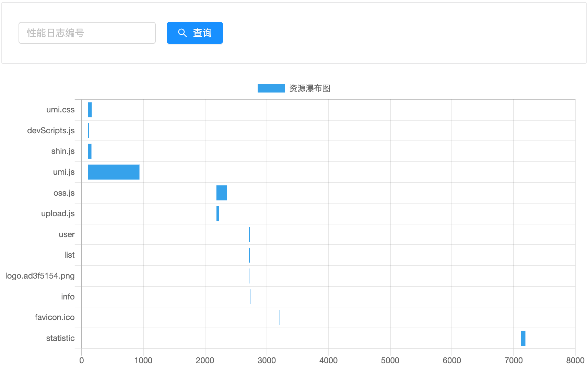The width and height of the screenshot is (588, 368).
Task: Click the list request bar
Action: click(x=249, y=255)
